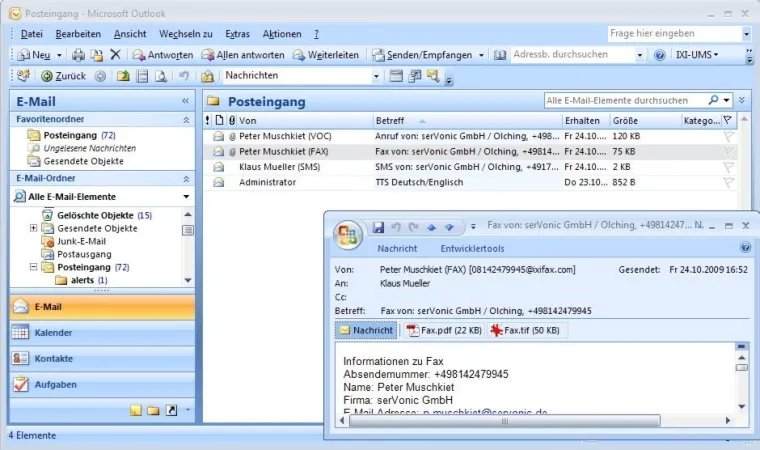760x450 pixels.
Task: Toggle the follow-up flag on Klaus Mueller SMS
Action: [x=728, y=167]
